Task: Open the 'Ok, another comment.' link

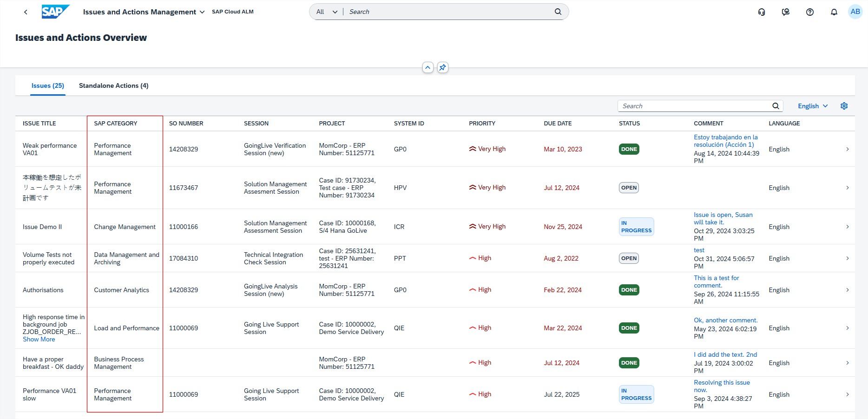Action: [725, 320]
